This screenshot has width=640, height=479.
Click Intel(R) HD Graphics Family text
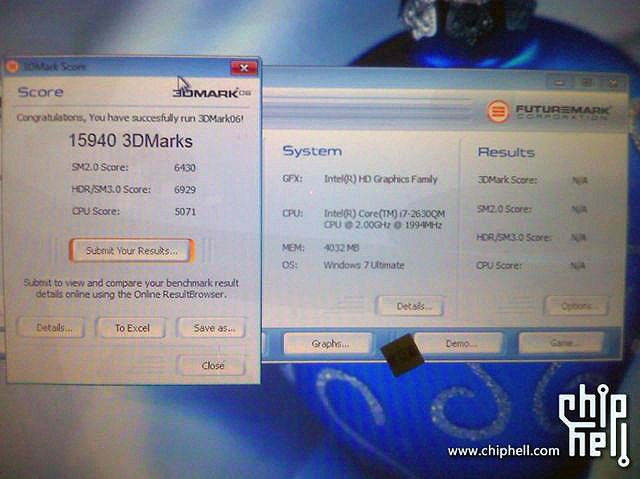(380, 179)
